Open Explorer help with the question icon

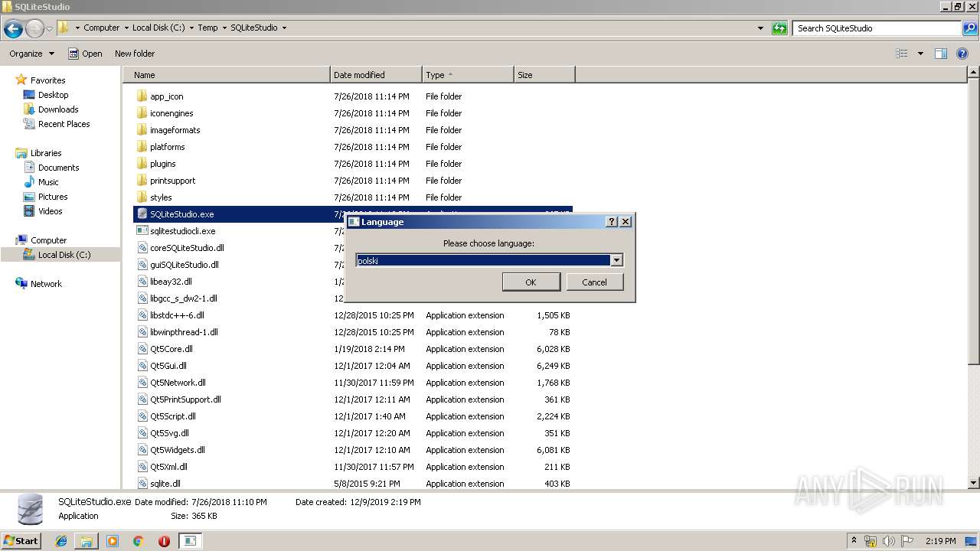coord(963,54)
